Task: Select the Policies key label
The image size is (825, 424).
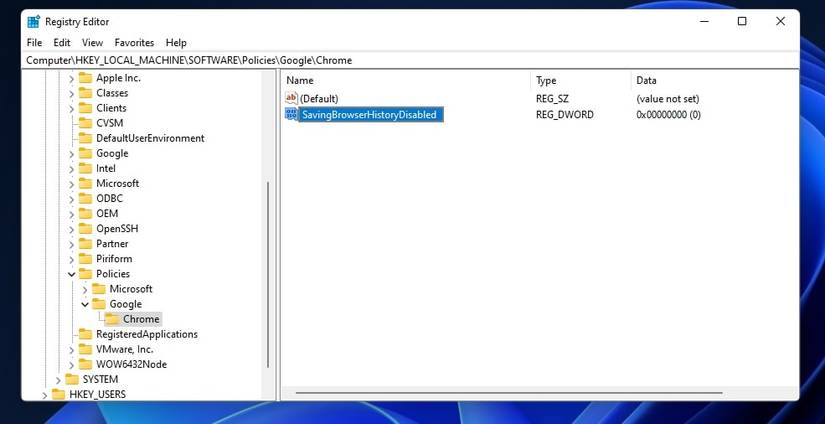Action: tap(113, 274)
